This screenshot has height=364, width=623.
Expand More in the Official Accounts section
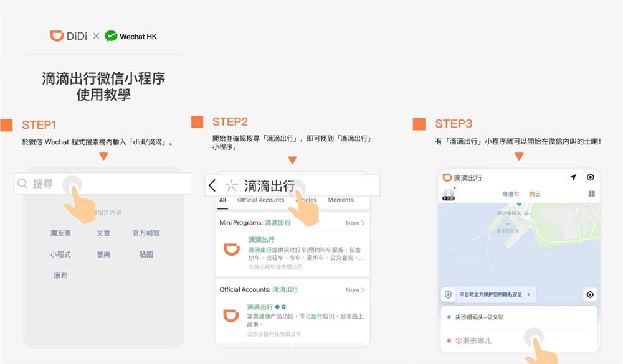pyautogui.click(x=355, y=290)
